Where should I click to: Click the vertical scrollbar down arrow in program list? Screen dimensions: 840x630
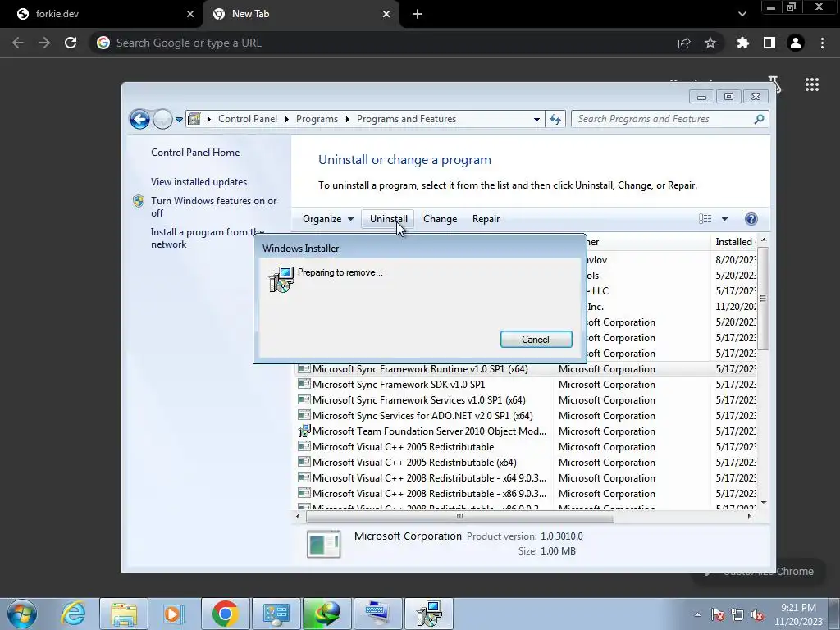coord(764,503)
